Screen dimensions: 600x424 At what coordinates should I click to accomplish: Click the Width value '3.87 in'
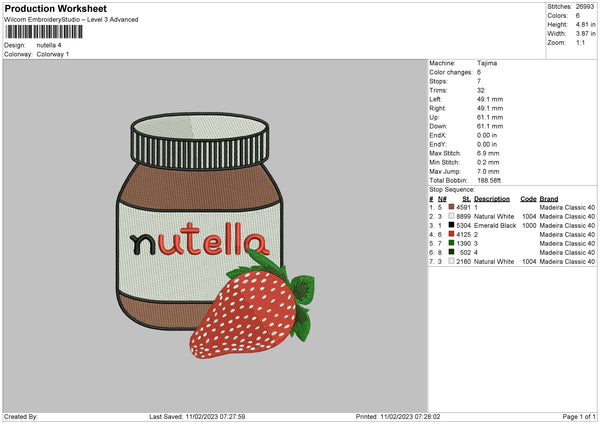[x=585, y=34]
